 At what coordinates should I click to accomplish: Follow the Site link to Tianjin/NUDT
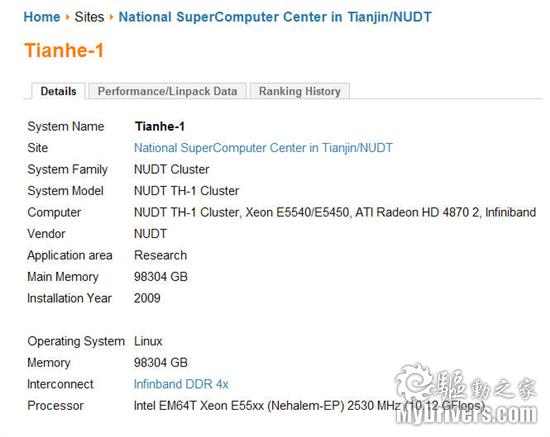point(263,148)
